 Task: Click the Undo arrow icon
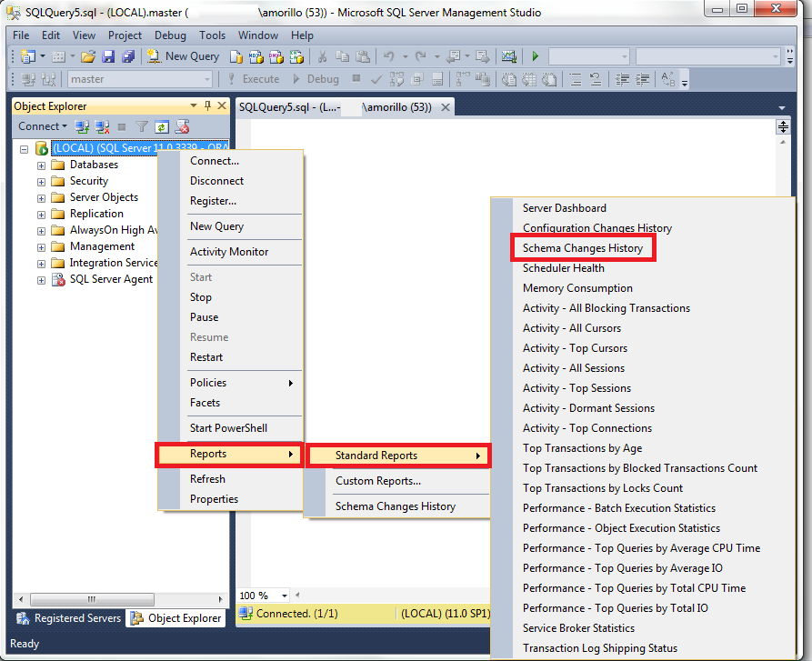point(389,55)
